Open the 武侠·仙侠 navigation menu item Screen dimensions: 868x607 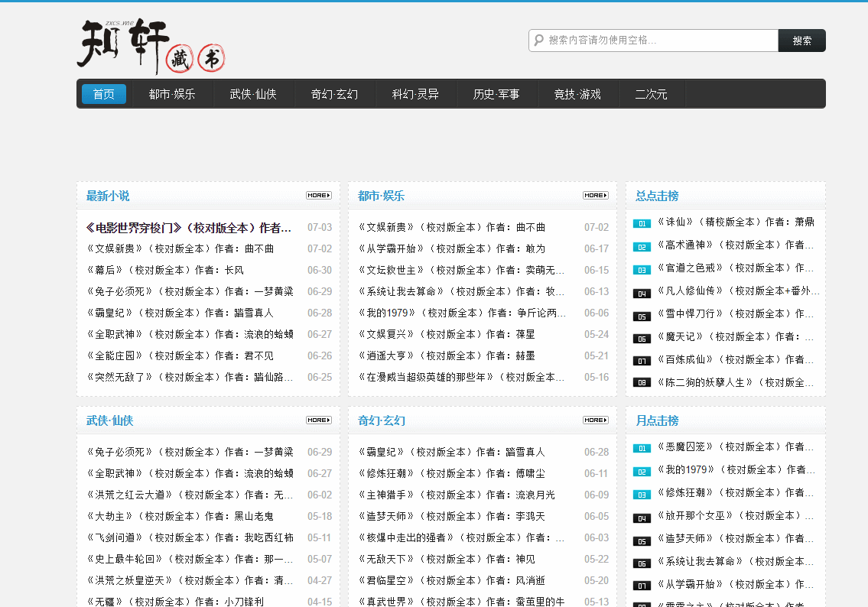(253, 94)
